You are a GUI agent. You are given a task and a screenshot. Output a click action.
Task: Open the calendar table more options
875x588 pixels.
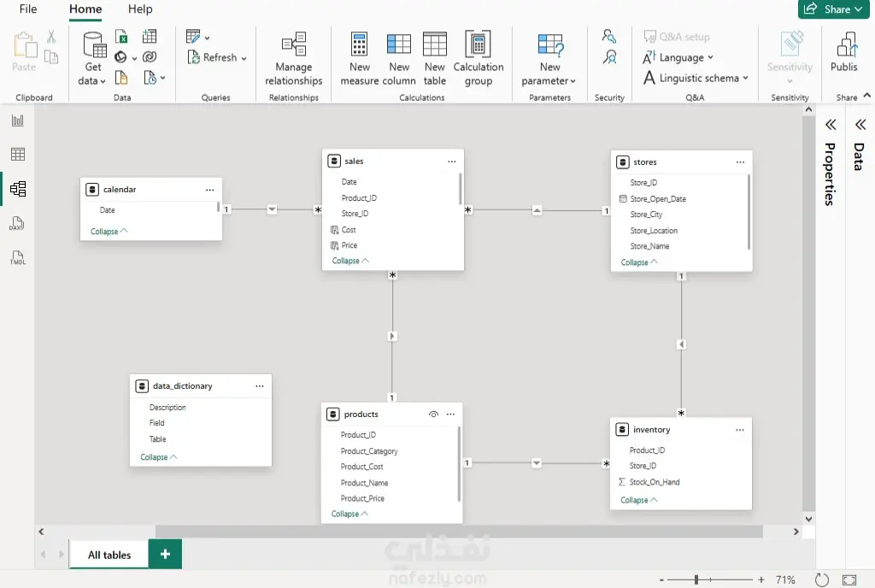(x=210, y=190)
